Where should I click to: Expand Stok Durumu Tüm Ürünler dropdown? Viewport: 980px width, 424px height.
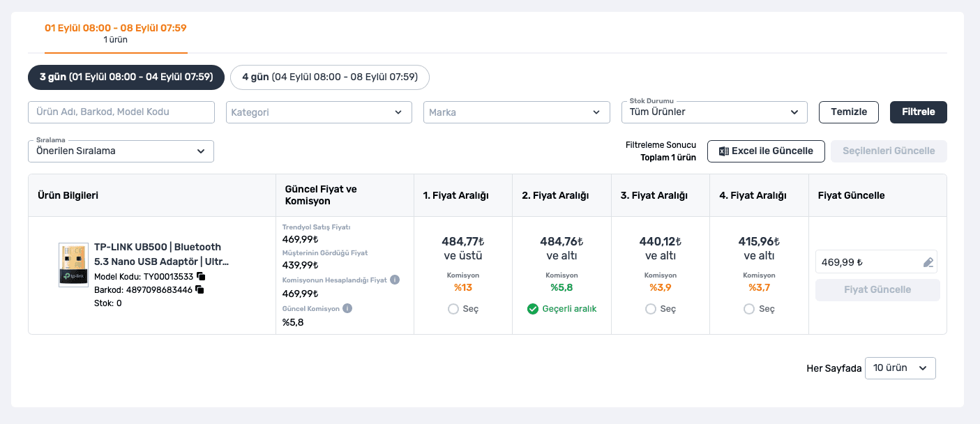point(714,112)
